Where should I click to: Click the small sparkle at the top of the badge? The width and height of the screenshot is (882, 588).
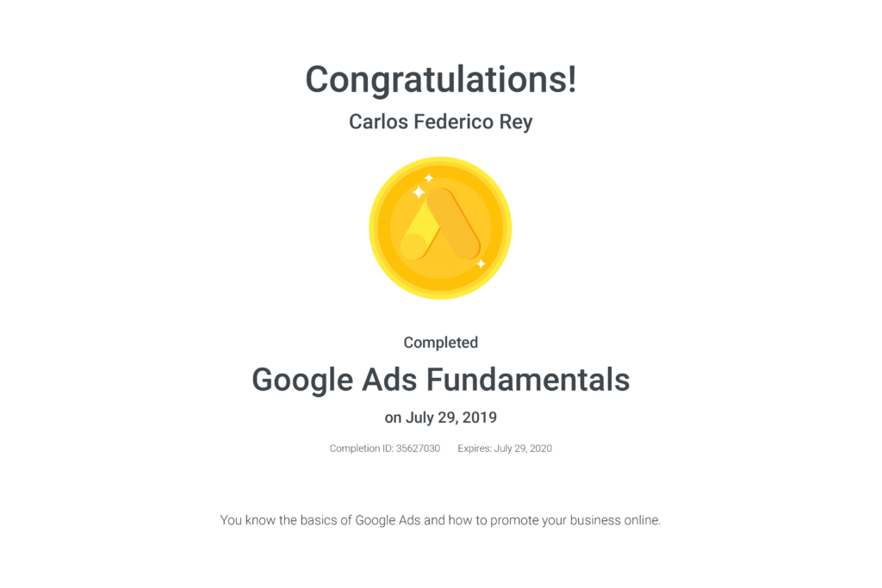tap(429, 178)
